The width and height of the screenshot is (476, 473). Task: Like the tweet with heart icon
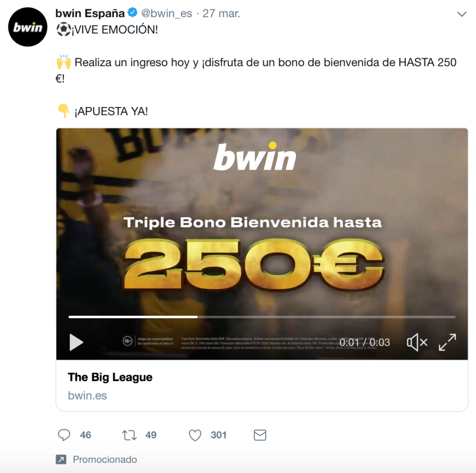(x=195, y=435)
